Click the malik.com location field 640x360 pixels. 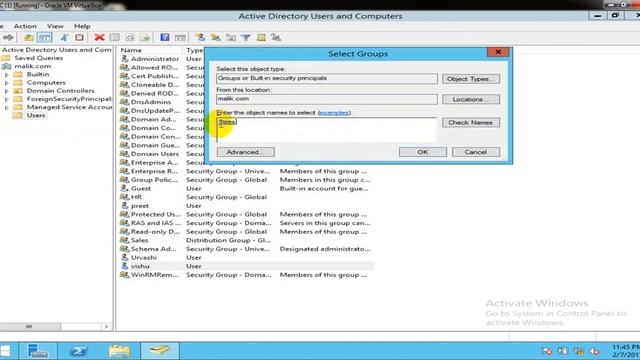point(327,99)
